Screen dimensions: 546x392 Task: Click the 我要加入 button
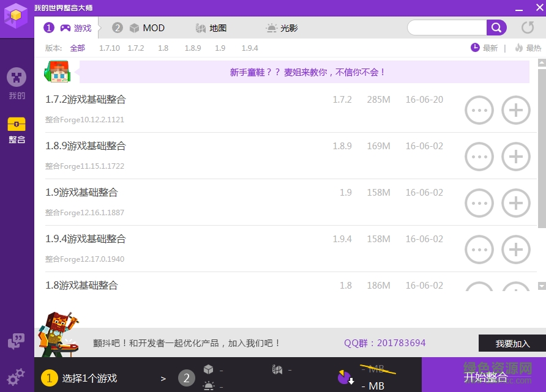pos(511,343)
